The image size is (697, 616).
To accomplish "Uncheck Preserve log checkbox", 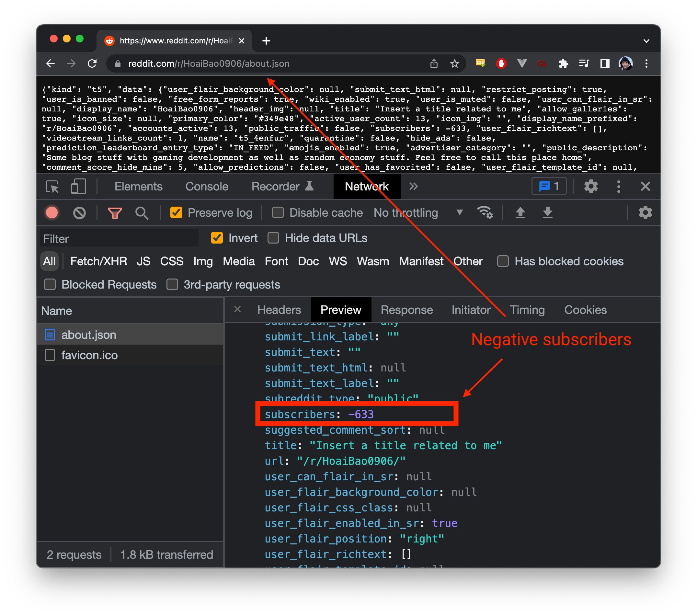I will click(x=176, y=213).
